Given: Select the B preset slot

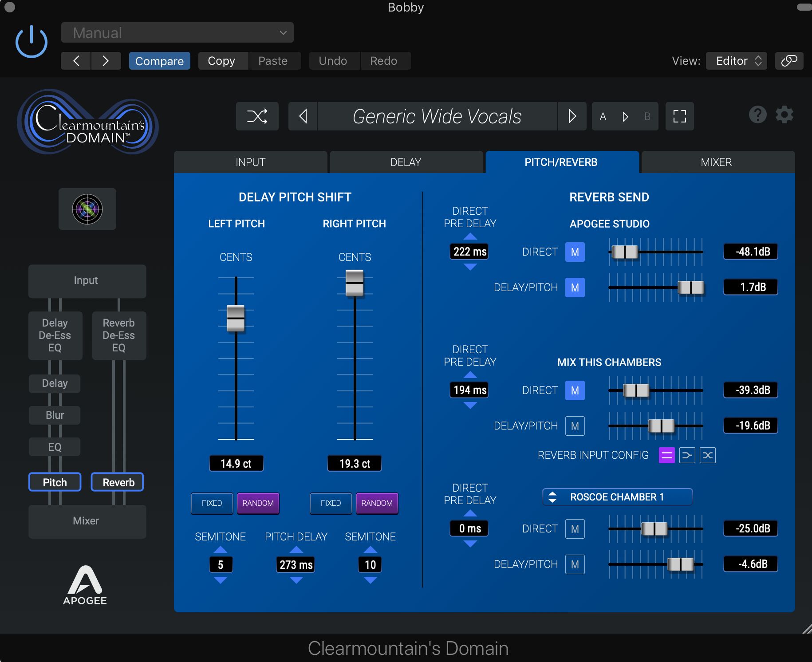Looking at the screenshot, I should click(647, 117).
